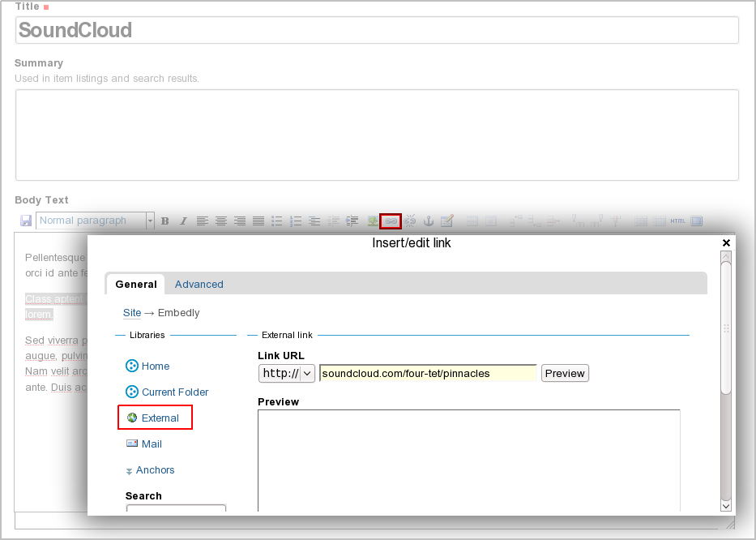Click inside the Link URL field

click(x=428, y=374)
